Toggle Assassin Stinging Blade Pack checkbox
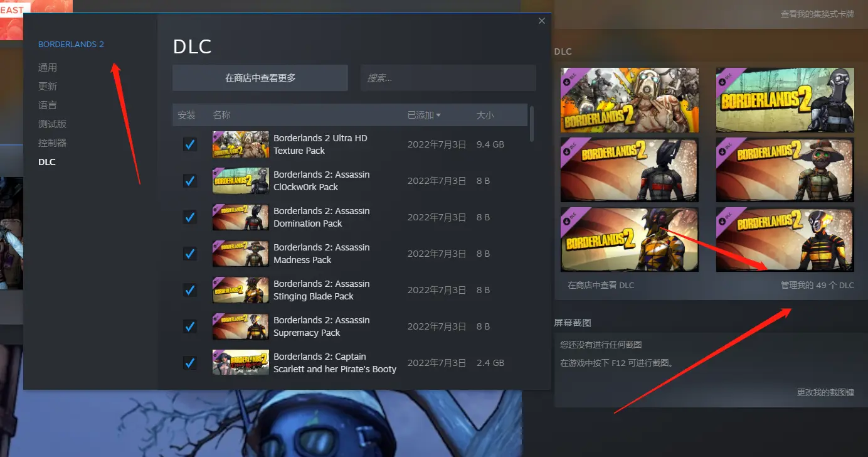868x457 pixels. (189, 290)
